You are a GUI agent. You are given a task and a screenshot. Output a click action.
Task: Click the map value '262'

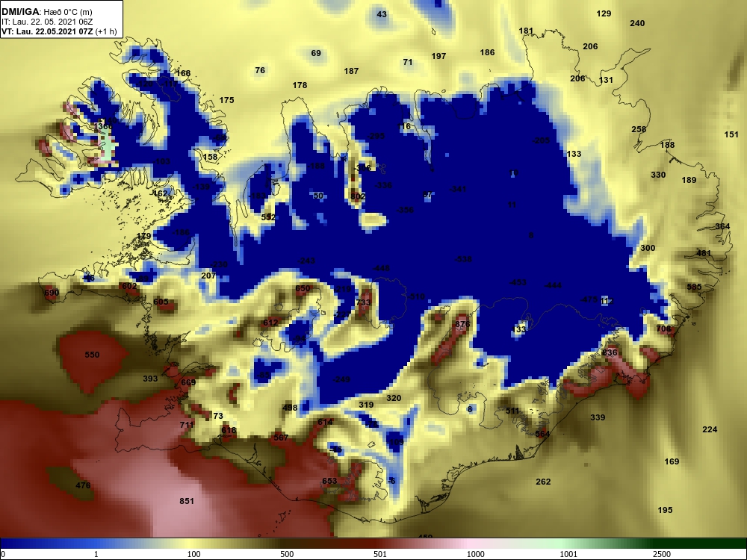click(543, 482)
